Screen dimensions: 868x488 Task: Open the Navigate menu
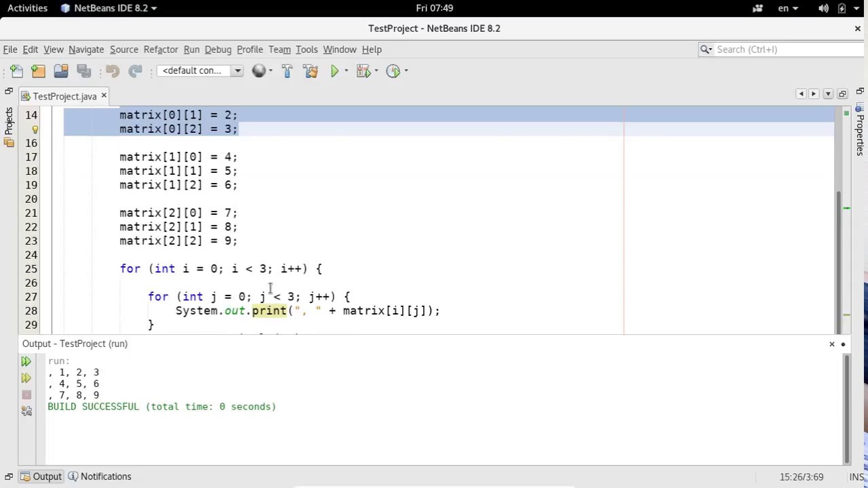pos(86,49)
